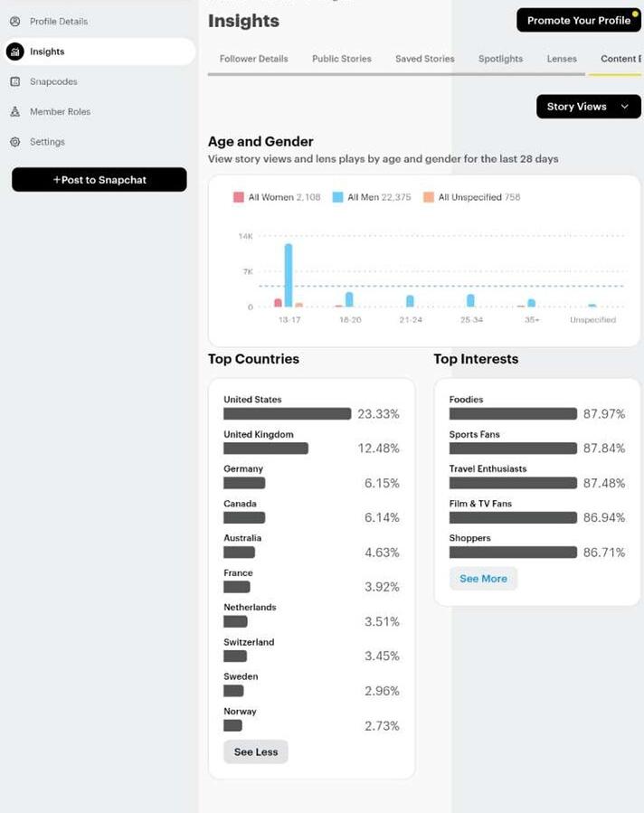Click the Profile Details person icon
The height and width of the screenshot is (813, 644).
tap(15, 22)
